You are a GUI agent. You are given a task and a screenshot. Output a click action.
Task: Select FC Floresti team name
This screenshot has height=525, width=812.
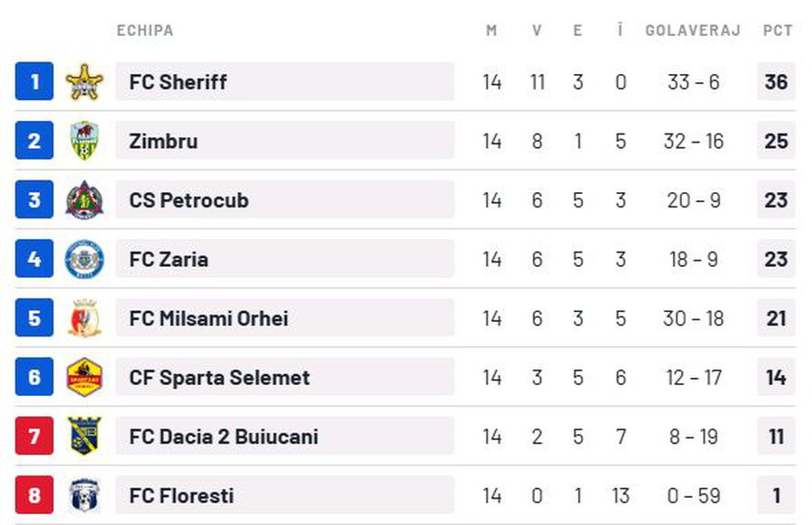181,495
